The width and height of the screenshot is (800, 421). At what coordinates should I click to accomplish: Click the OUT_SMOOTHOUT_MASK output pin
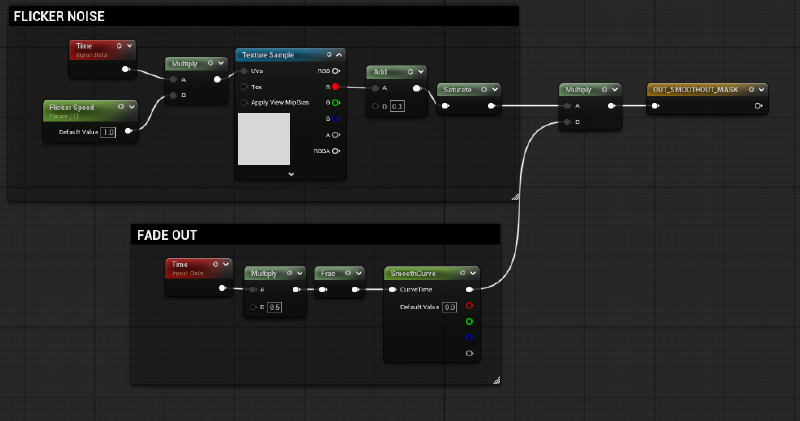pyautogui.click(x=757, y=106)
